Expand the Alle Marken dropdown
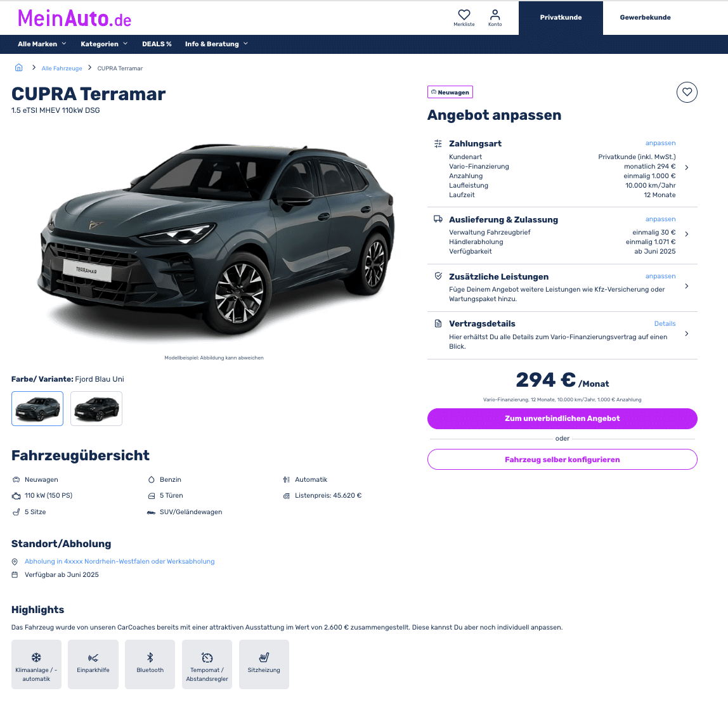728x705 pixels. coord(42,44)
